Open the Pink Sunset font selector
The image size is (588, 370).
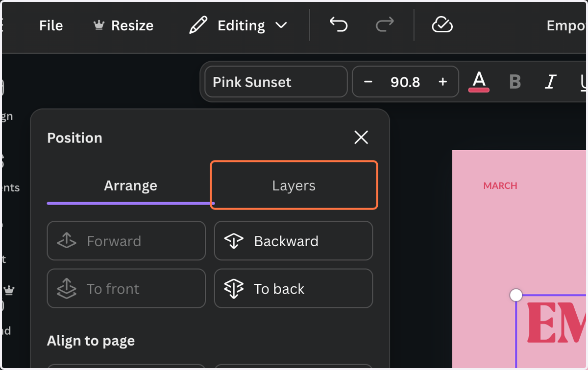tap(276, 82)
